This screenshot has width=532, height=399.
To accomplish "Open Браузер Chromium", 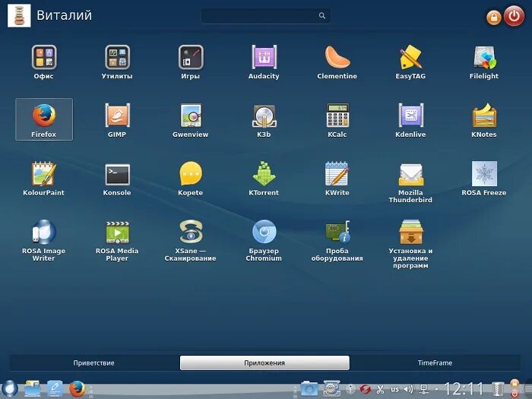I will (264, 241).
